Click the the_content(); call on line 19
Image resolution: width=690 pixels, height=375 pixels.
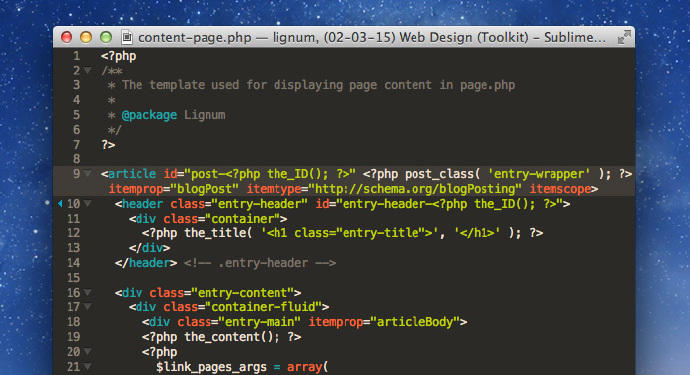(232, 337)
